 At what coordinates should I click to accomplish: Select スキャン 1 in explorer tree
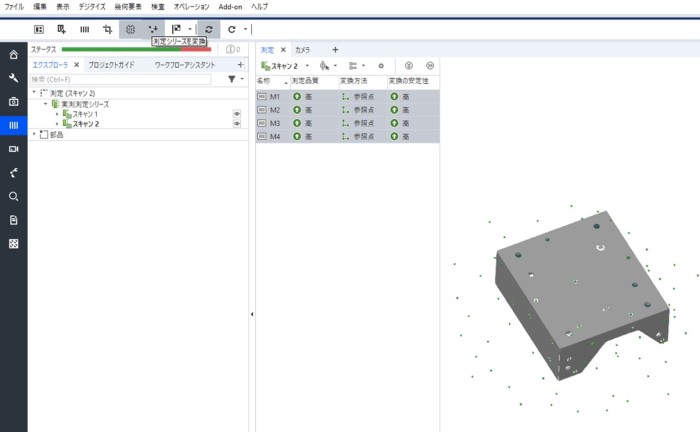click(x=85, y=114)
